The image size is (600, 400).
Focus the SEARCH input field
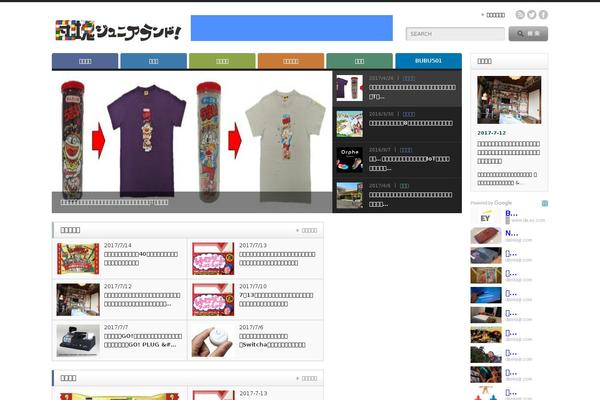point(455,34)
